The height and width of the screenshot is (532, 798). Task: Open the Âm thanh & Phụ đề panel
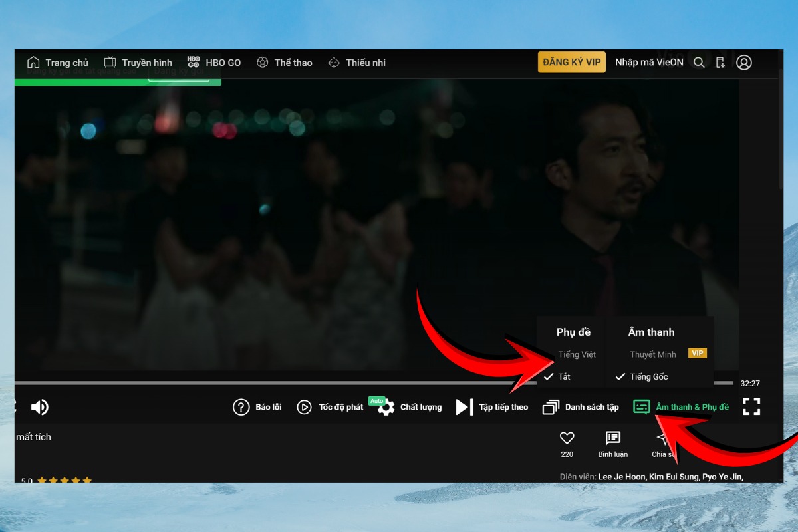tap(681, 406)
